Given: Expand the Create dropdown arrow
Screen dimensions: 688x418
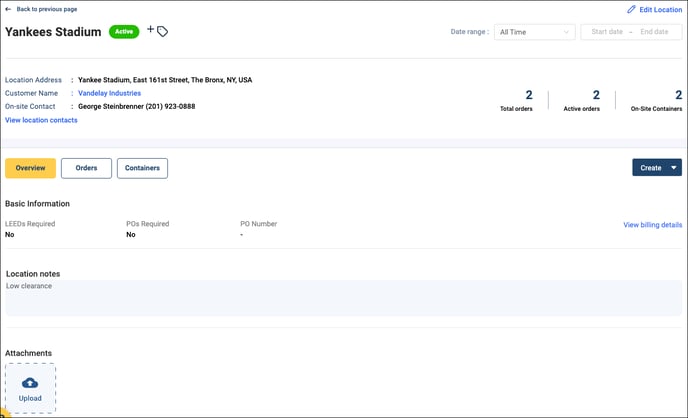Looking at the screenshot, I should (x=674, y=168).
